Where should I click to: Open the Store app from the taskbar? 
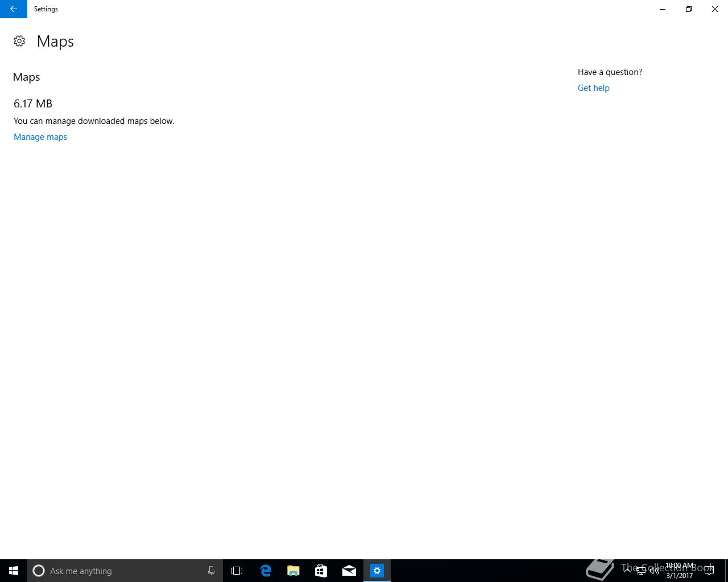tap(321, 571)
